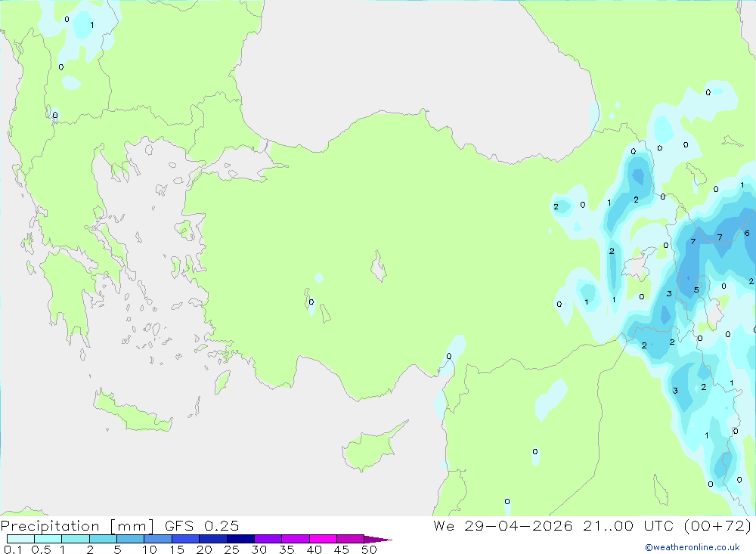
Task: Select the 5–10 mm blue legend swatch
Action: tap(130, 539)
